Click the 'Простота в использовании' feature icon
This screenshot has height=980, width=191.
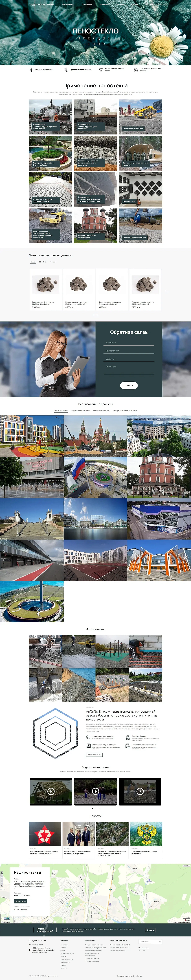(x=66, y=70)
